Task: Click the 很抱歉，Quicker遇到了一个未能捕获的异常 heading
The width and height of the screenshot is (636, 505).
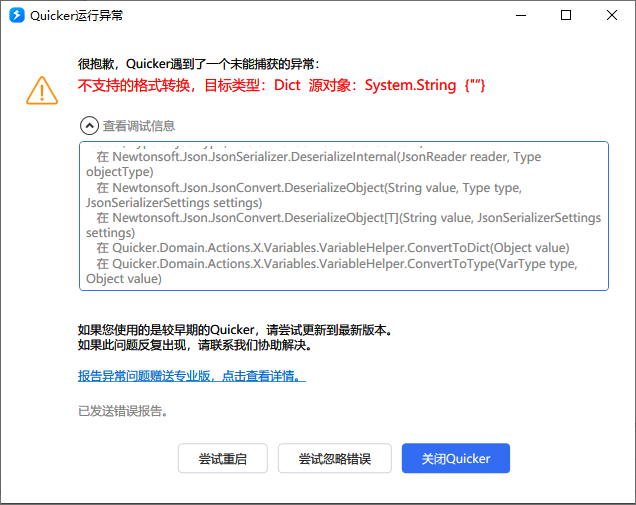Action: [x=199, y=64]
